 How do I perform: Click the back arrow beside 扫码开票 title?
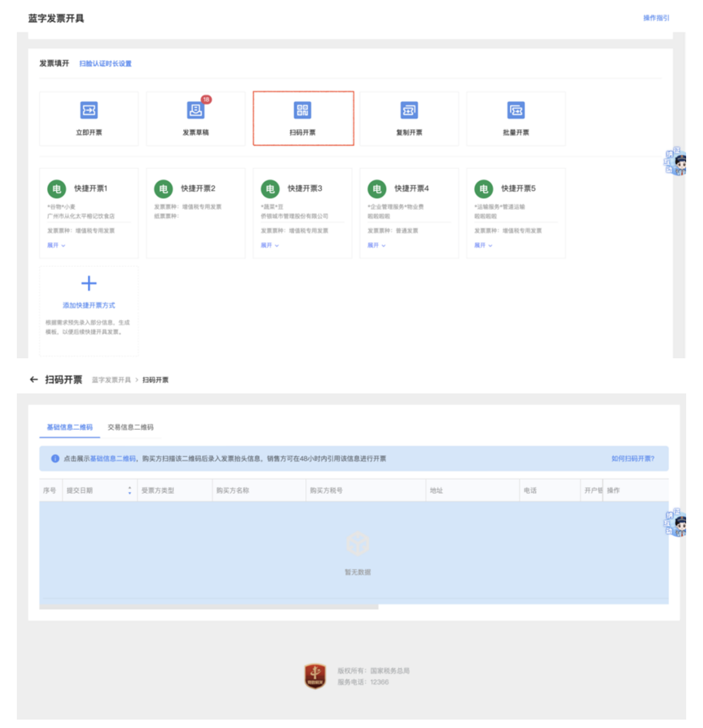(x=33, y=379)
